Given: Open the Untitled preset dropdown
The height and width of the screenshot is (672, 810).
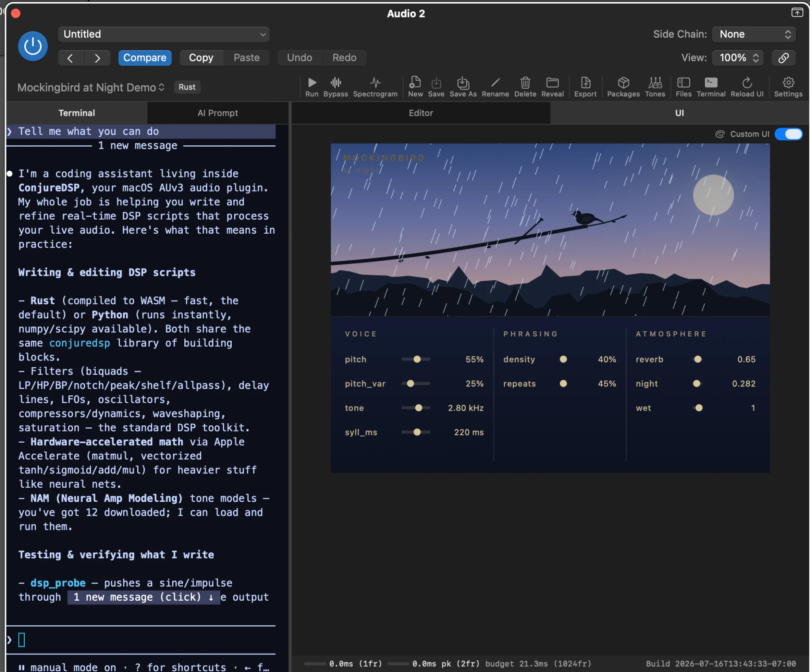Looking at the screenshot, I should pos(164,34).
